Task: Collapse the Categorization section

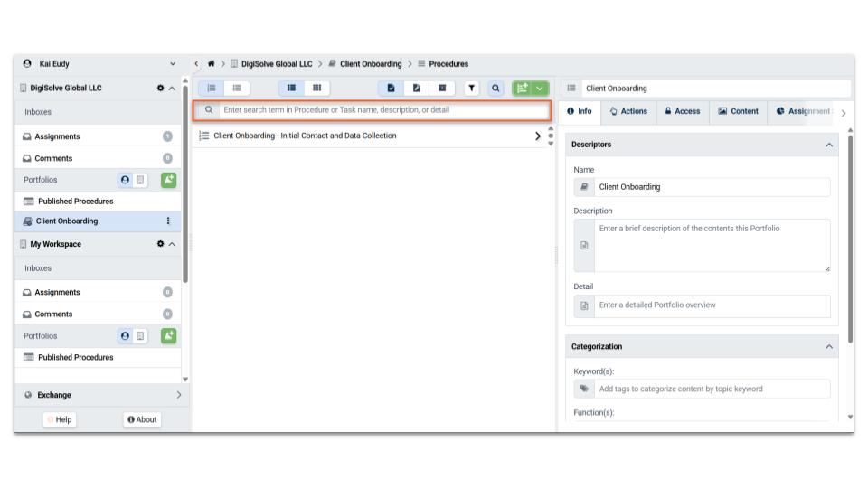Action: pos(829,347)
